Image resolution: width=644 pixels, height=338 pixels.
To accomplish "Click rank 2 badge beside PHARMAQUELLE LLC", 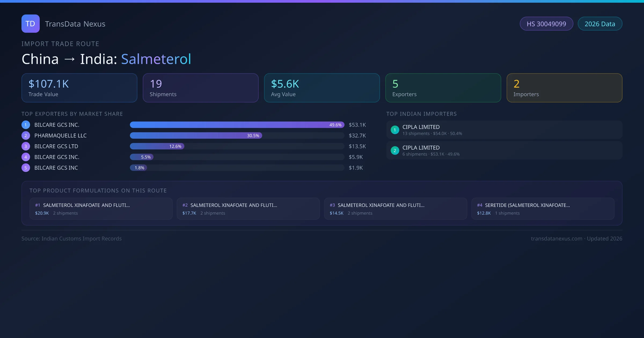I will (x=26, y=135).
